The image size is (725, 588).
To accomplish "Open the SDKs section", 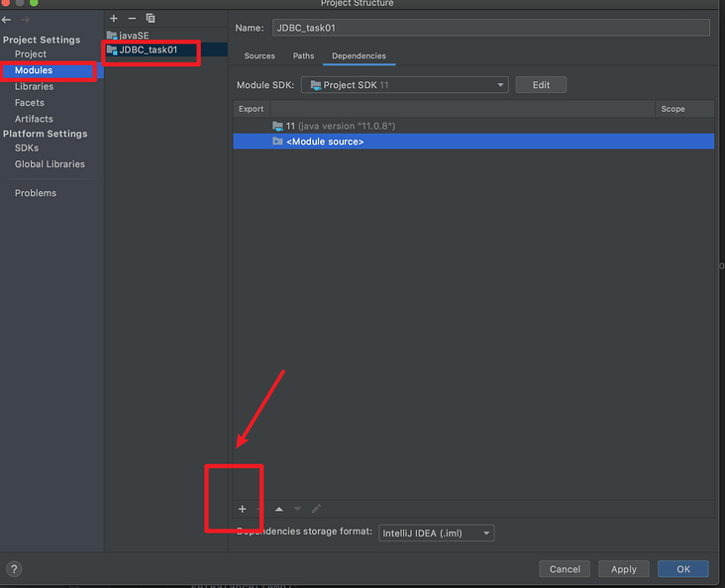I will (27, 147).
